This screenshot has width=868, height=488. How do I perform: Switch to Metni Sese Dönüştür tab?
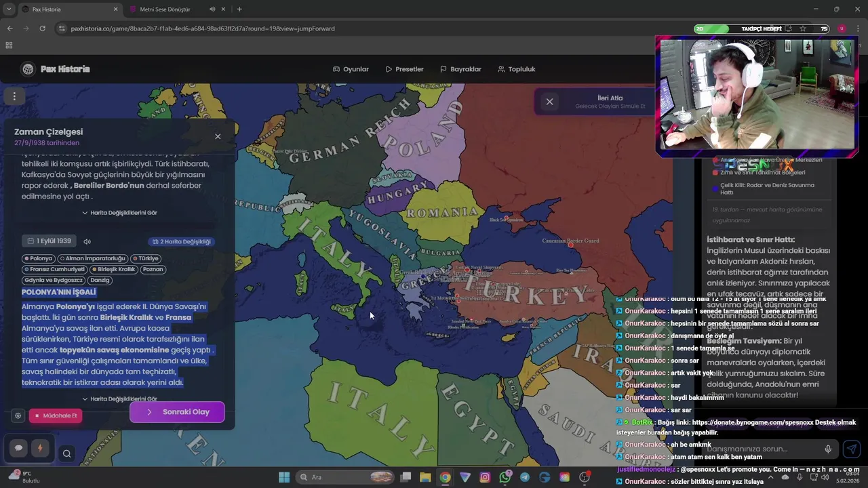coord(165,9)
